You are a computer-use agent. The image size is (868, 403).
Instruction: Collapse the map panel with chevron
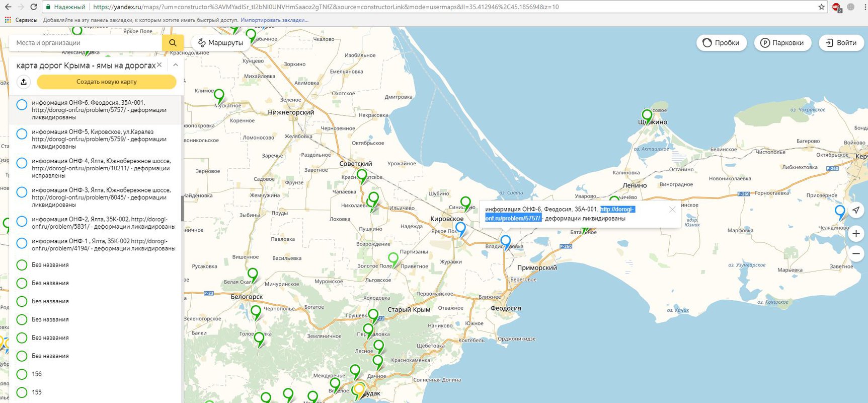click(175, 65)
